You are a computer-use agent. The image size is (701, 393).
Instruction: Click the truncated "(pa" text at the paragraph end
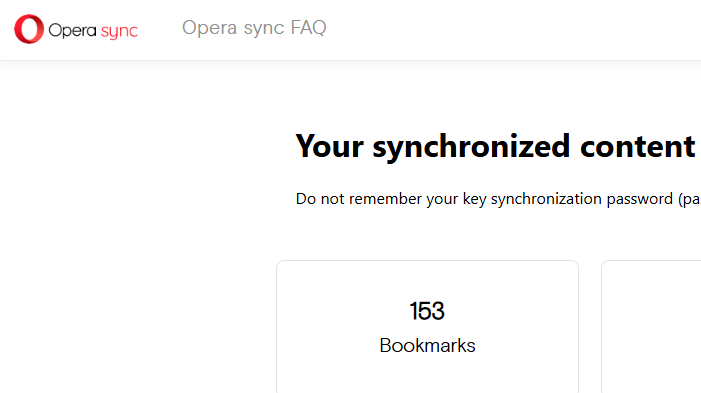(689, 199)
